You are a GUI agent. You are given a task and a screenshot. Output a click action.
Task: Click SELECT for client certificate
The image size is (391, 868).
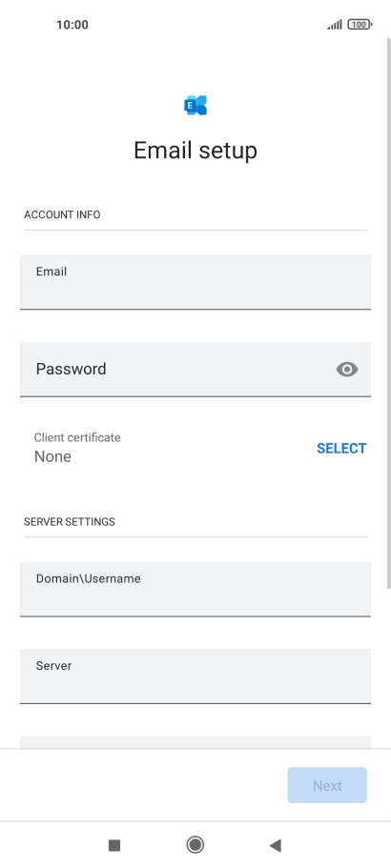(x=341, y=449)
